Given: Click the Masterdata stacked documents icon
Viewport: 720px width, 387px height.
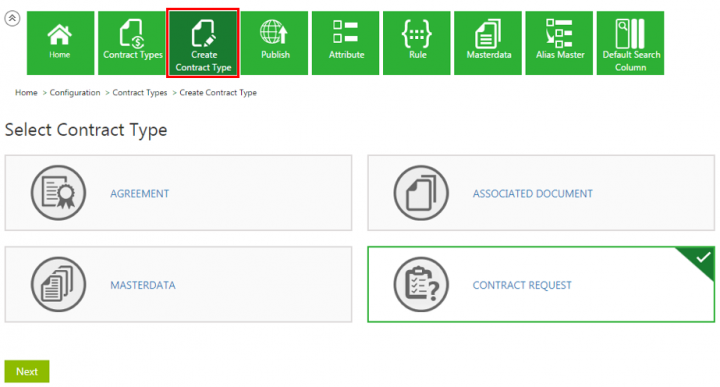Looking at the screenshot, I should [58, 285].
